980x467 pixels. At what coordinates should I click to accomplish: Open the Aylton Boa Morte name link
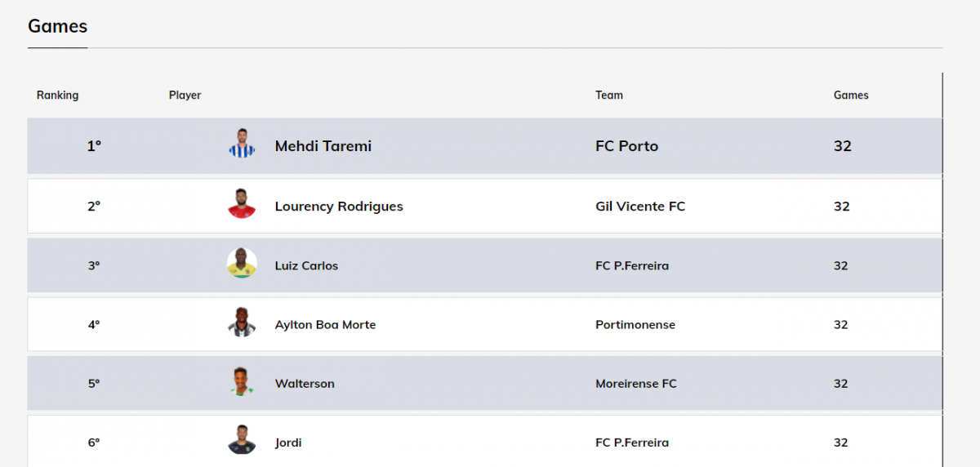click(x=325, y=325)
